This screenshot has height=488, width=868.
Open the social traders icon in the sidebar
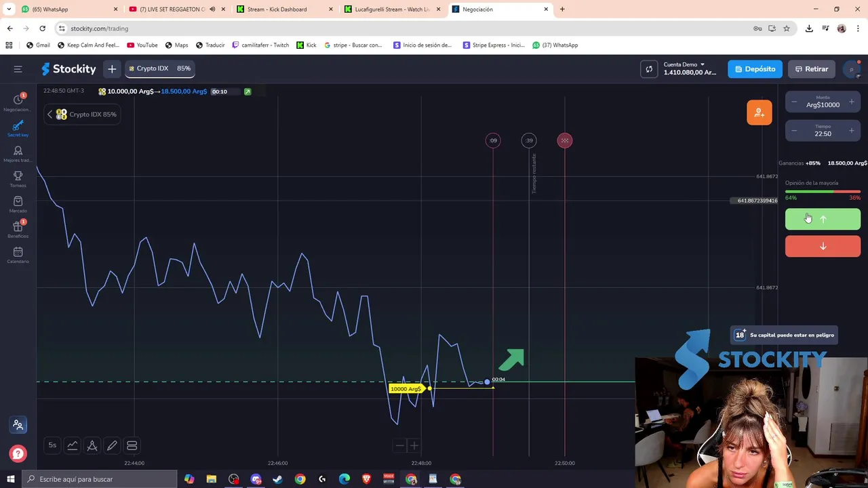[18, 425]
